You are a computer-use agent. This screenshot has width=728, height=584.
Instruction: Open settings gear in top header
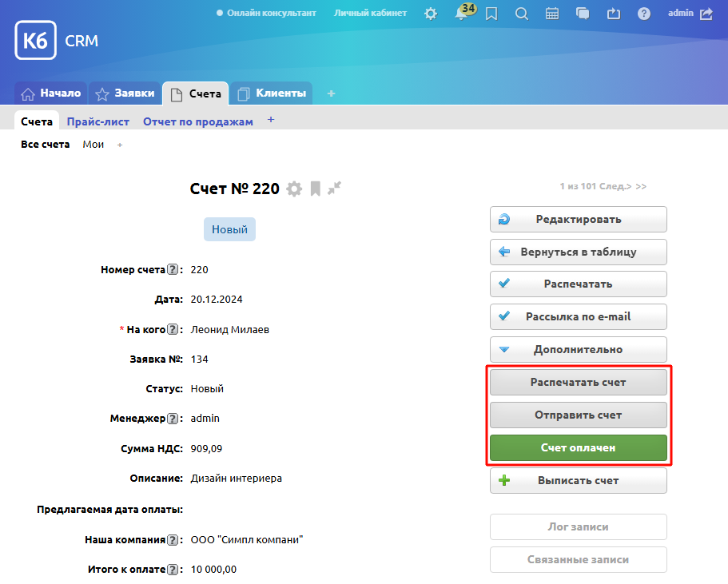coord(431,14)
